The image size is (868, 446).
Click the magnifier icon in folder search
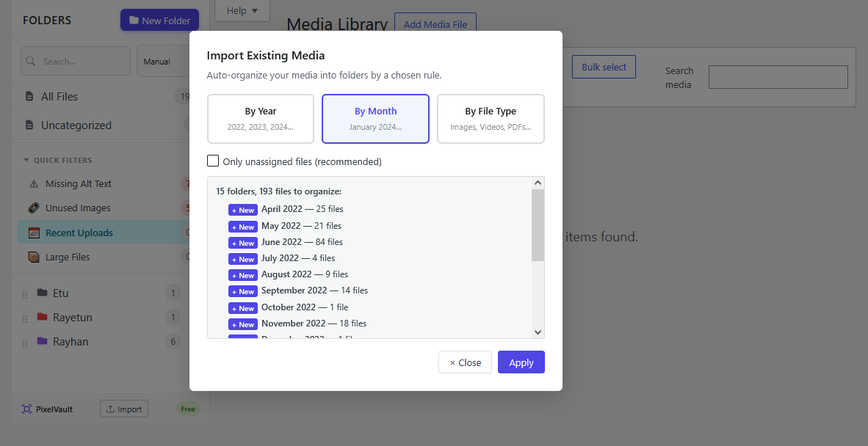pyautogui.click(x=31, y=61)
